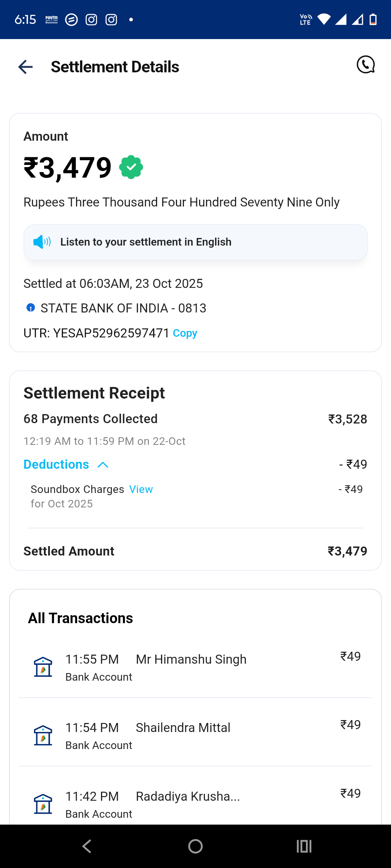Collapse the Deductions section

coord(56,464)
